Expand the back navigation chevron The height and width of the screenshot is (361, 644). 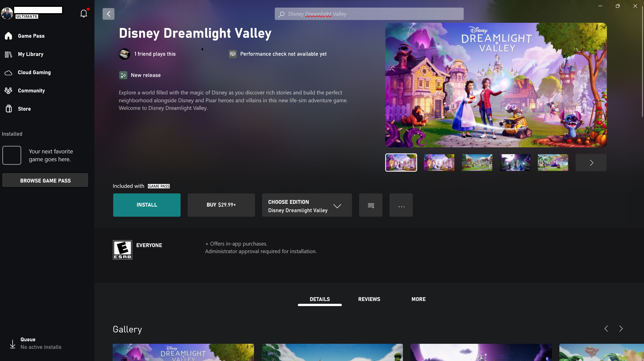[x=108, y=14]
